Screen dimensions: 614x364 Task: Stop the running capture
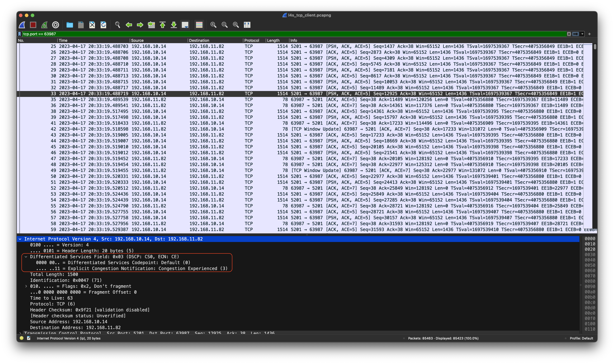tap(33, 25)
